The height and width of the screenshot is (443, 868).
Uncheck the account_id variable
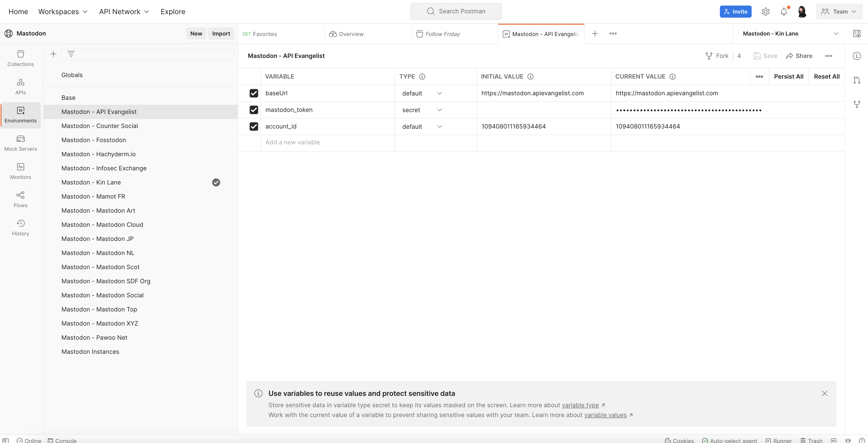pos(254,126)
